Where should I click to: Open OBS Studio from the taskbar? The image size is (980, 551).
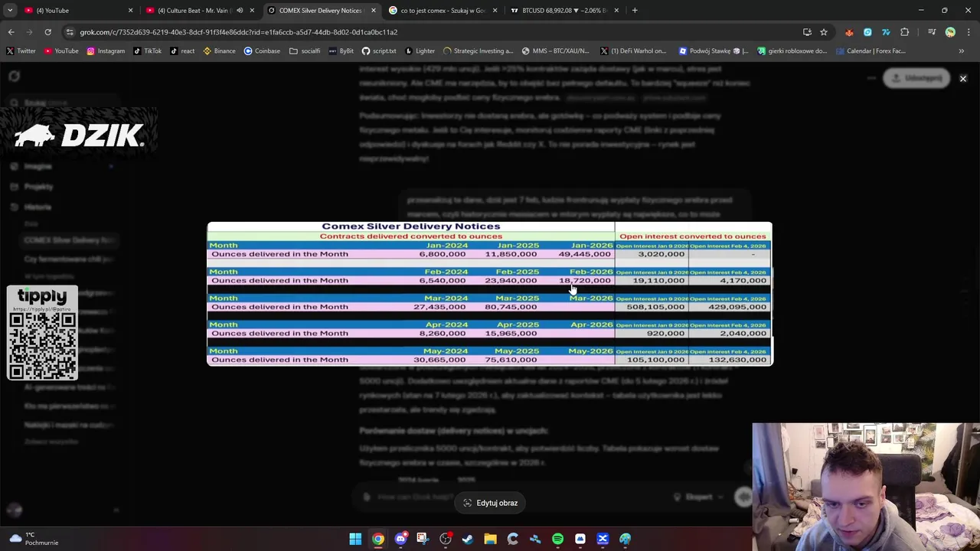point(446,539)
